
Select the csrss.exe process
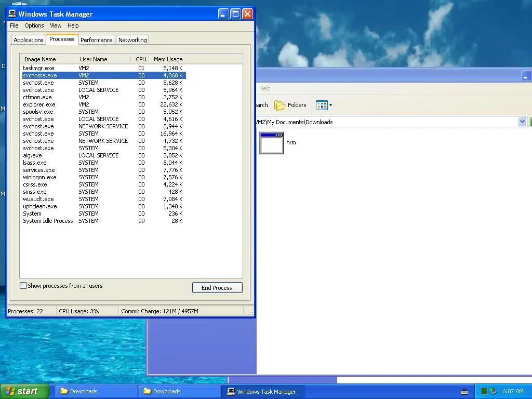[104, 184]
